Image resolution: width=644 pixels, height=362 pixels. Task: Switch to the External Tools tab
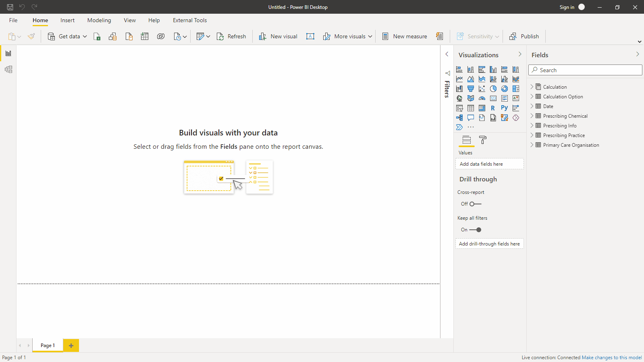[x=189, y=21]
